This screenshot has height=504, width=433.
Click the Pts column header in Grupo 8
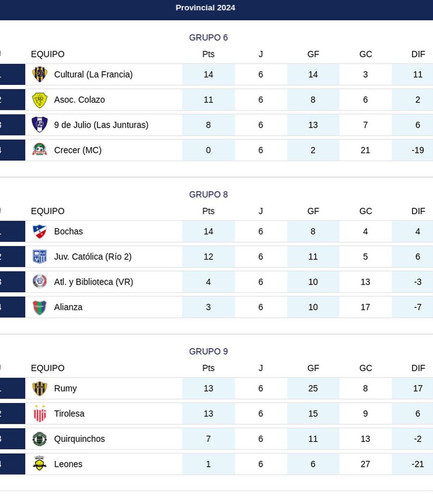208,211
